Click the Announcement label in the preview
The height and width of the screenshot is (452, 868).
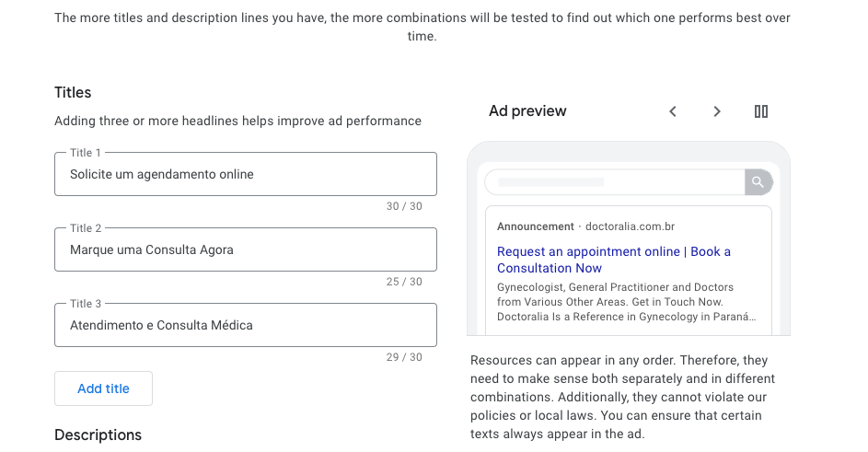pyautogui.click(x=536, y=226)
